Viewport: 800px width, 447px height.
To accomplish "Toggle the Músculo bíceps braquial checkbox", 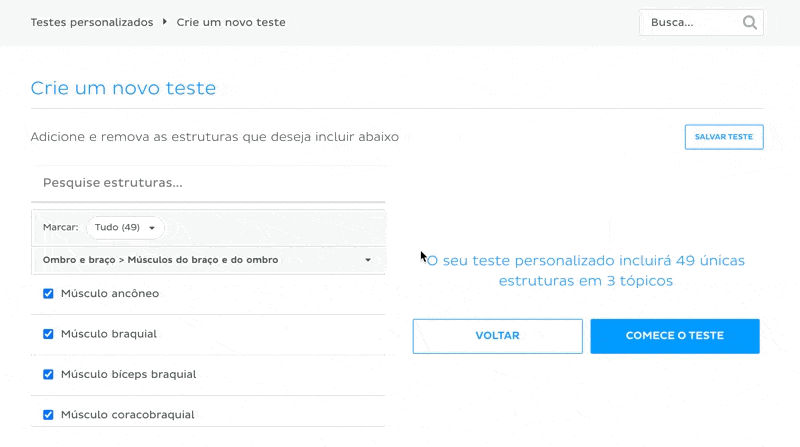I will pyautogui.click(x=48, y=374).
